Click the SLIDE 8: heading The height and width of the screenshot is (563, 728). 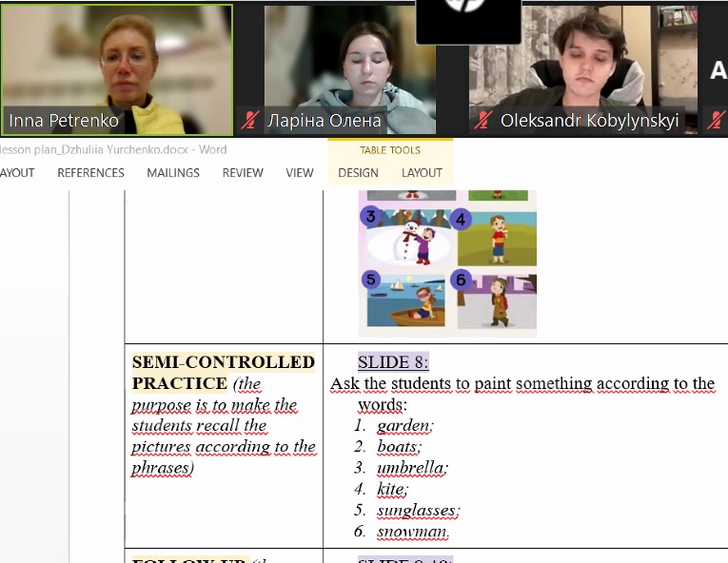point(393,362)
